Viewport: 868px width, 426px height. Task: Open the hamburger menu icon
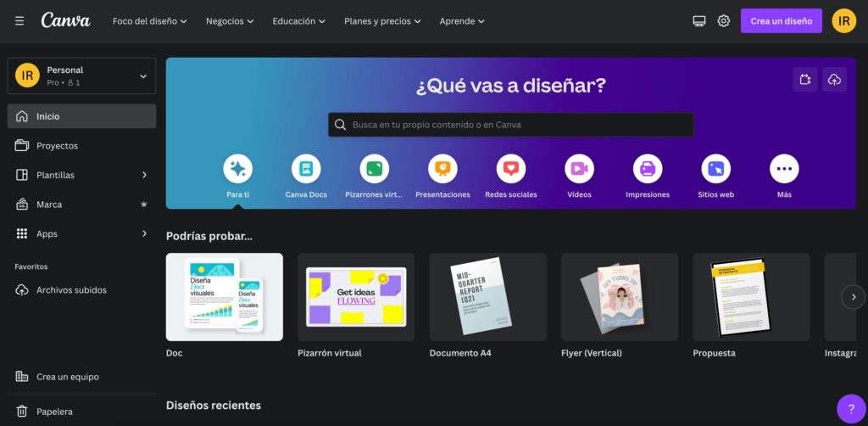[19, 21]
